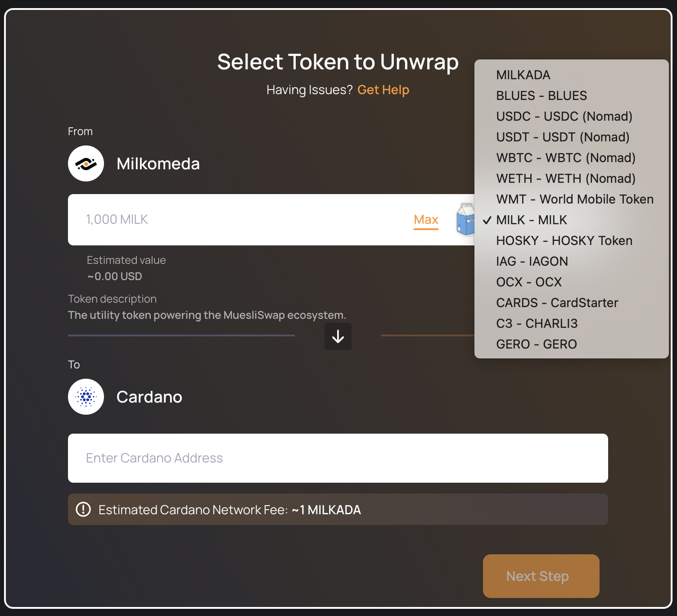Open Get Help support link

click(x=383, y=90)
